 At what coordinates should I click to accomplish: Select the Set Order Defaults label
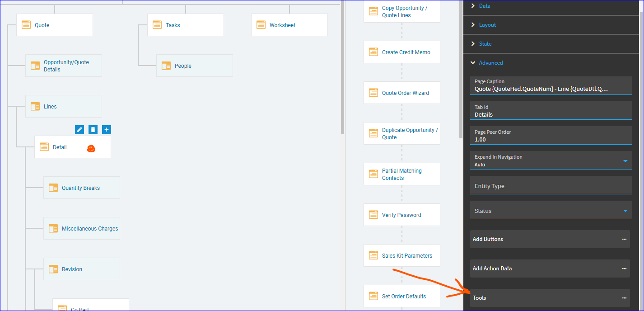(x=404, y=297)
